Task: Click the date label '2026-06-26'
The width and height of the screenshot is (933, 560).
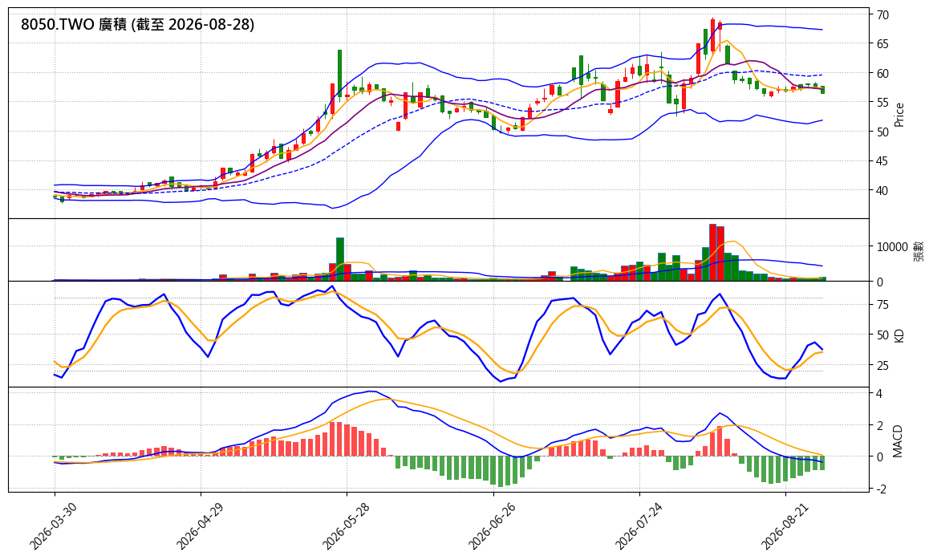Action: click(x=492, y=525)
